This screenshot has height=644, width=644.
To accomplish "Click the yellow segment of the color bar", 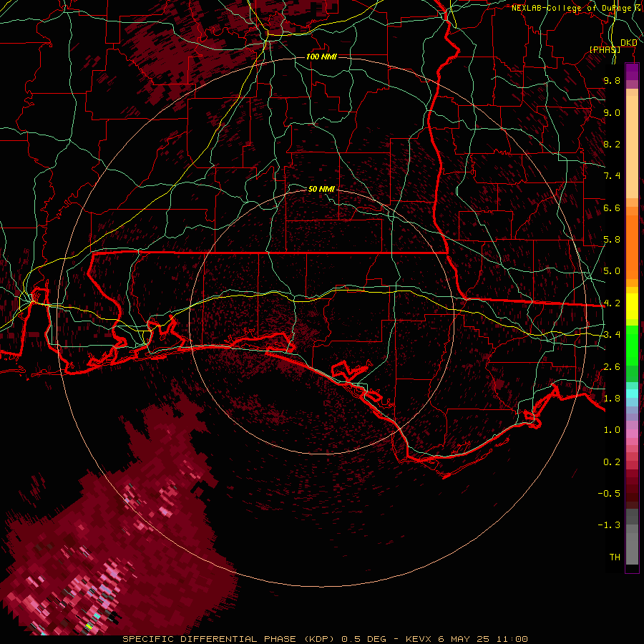I will [x=632, y=306].
